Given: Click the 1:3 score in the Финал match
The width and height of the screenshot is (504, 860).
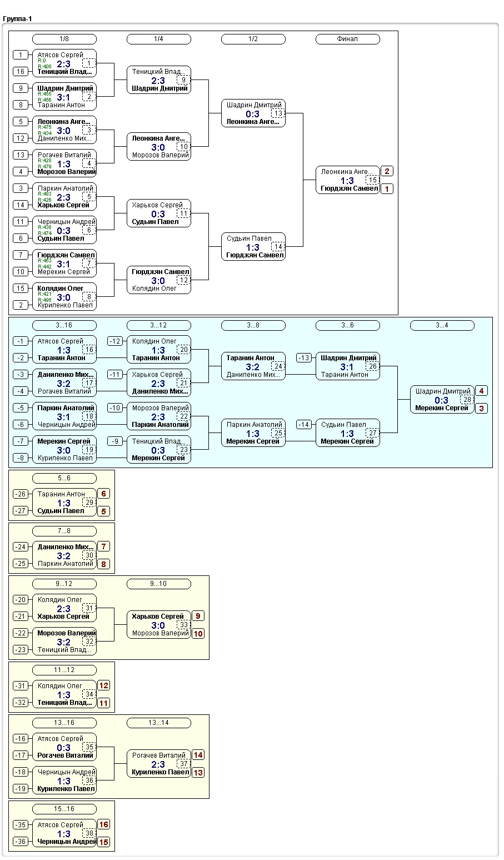Looking at the screenshot, I should point(347,181).
